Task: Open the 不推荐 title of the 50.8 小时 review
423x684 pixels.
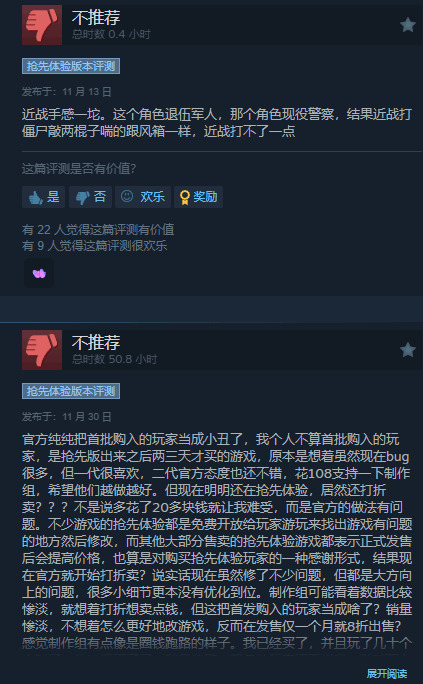Action: [x=96, y=343]
